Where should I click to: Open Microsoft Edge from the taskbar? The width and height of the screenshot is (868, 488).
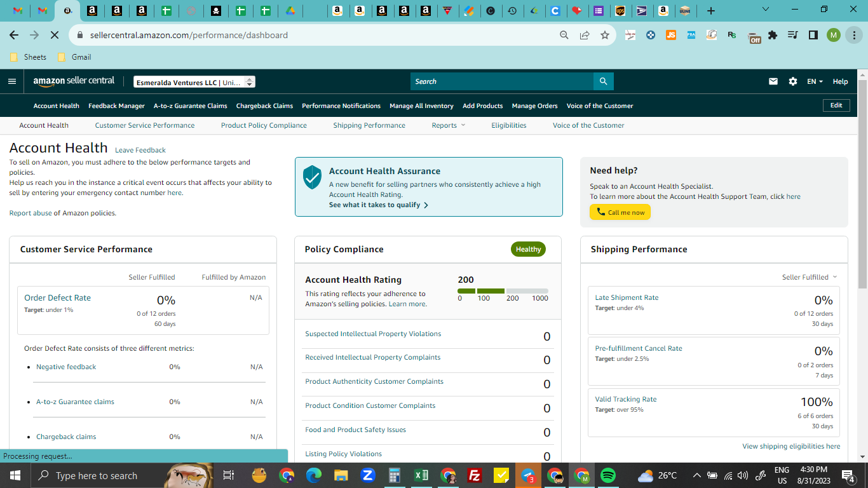[314, 475]
